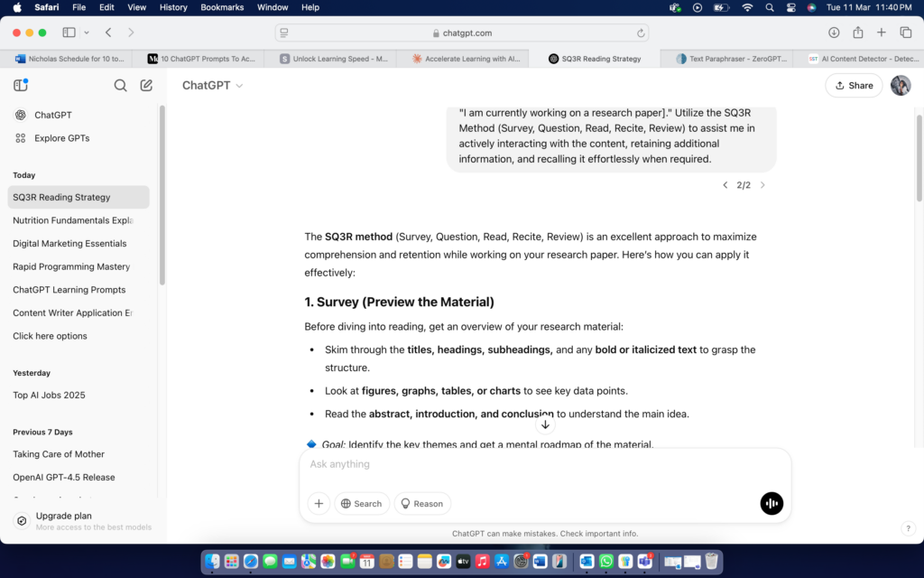The height and width of the screenshot is (578, 924).
Task: Open the user profile avatar
Action: [901, 85]
